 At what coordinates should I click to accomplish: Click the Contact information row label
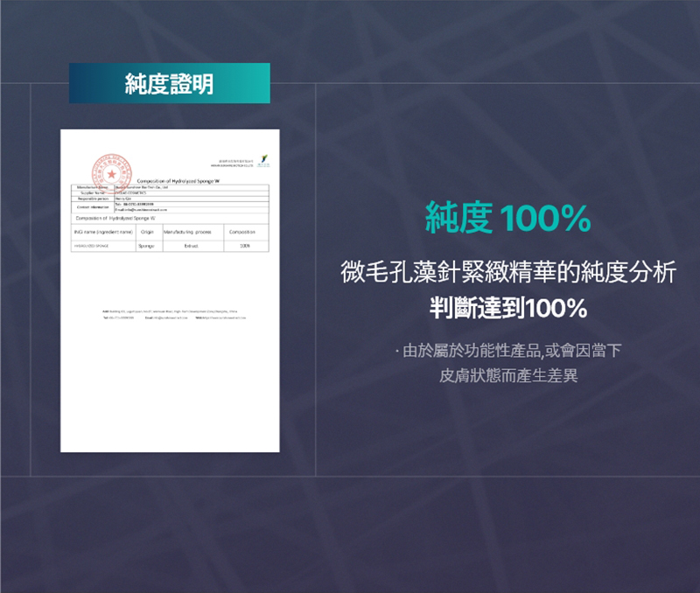93,207
